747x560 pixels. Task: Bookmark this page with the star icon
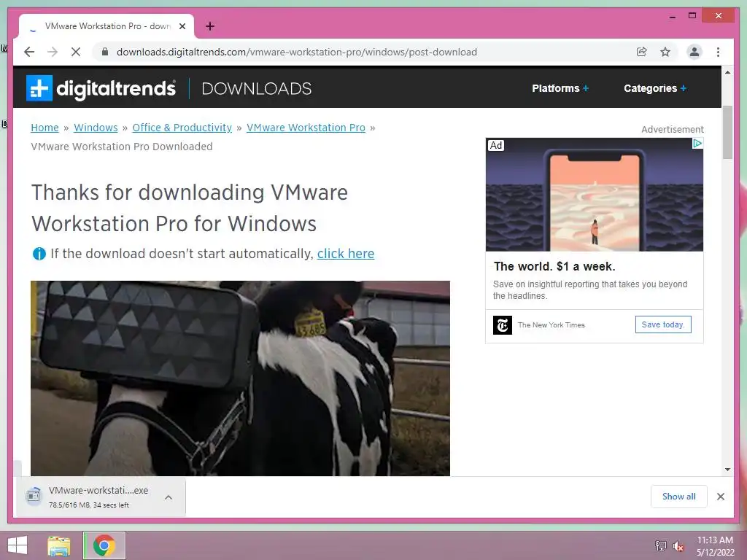[x=665, y=52]
